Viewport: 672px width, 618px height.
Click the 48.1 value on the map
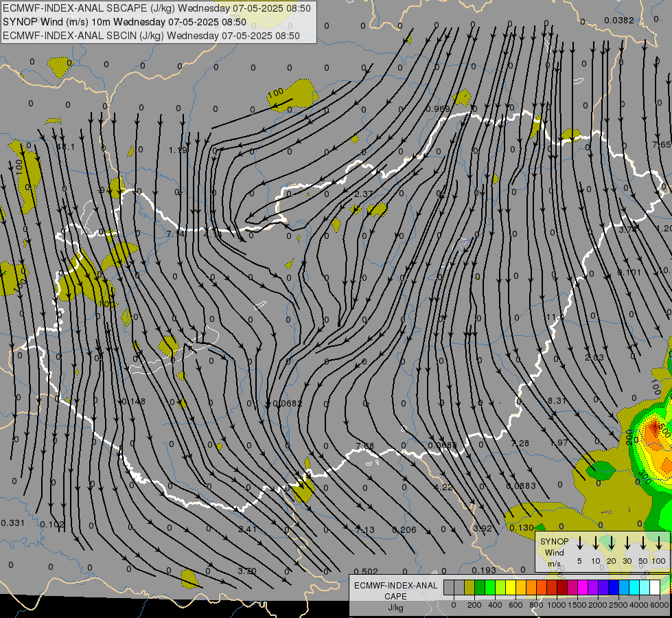pos(65,147)
